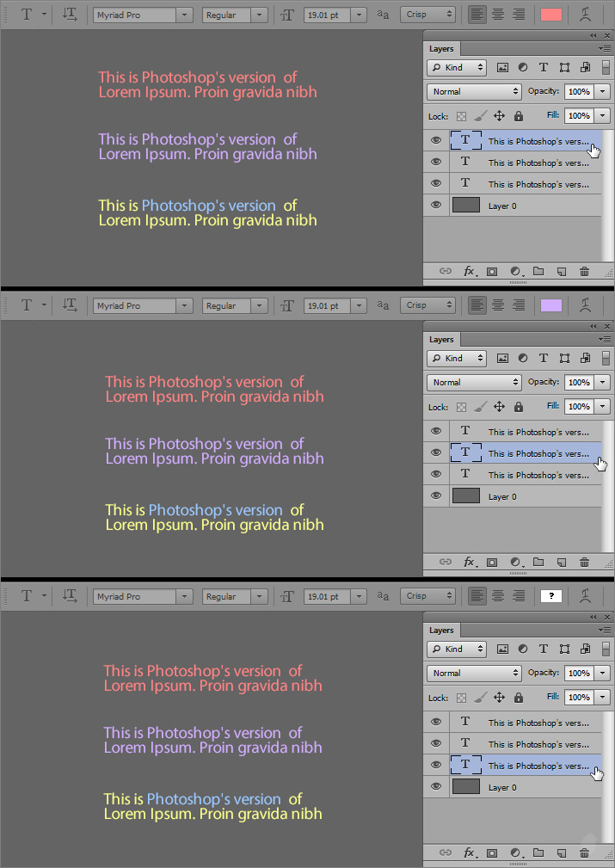Open the Crisp anti-aliasing dropdown beside the question-mark swatch
The height and width of the screenshot is (868, 615).
pyautogui.click(x=427, y=596)
